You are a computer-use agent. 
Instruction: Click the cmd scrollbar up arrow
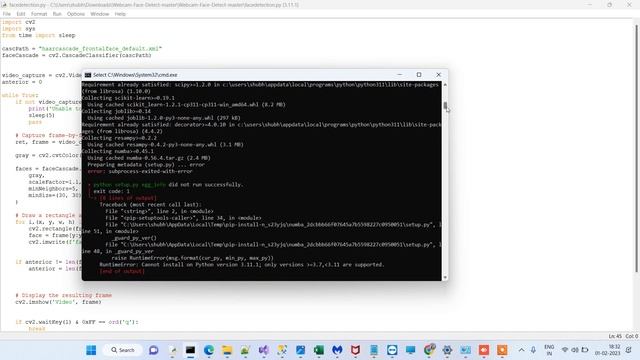[445, 84]
